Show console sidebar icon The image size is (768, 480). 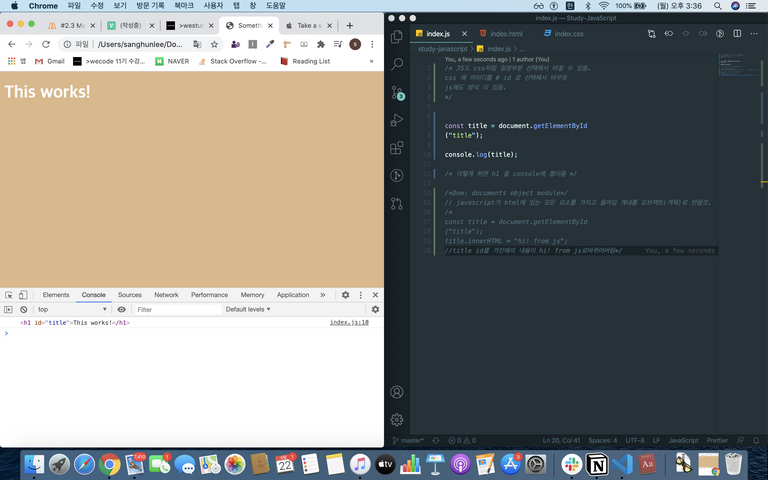[x=8, y=309]
